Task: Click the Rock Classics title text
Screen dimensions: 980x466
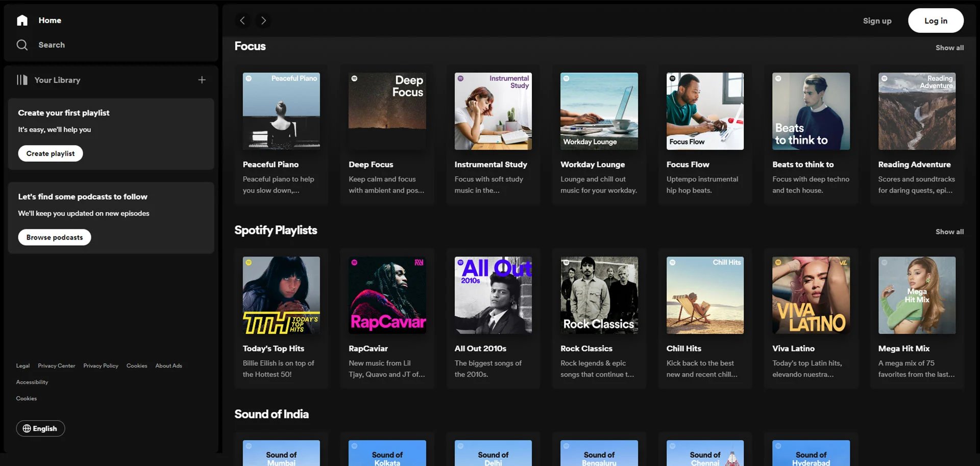Action: 586,348
